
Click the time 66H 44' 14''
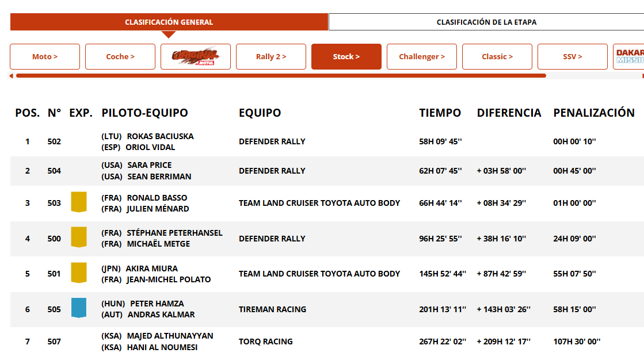tap(440, 203)
